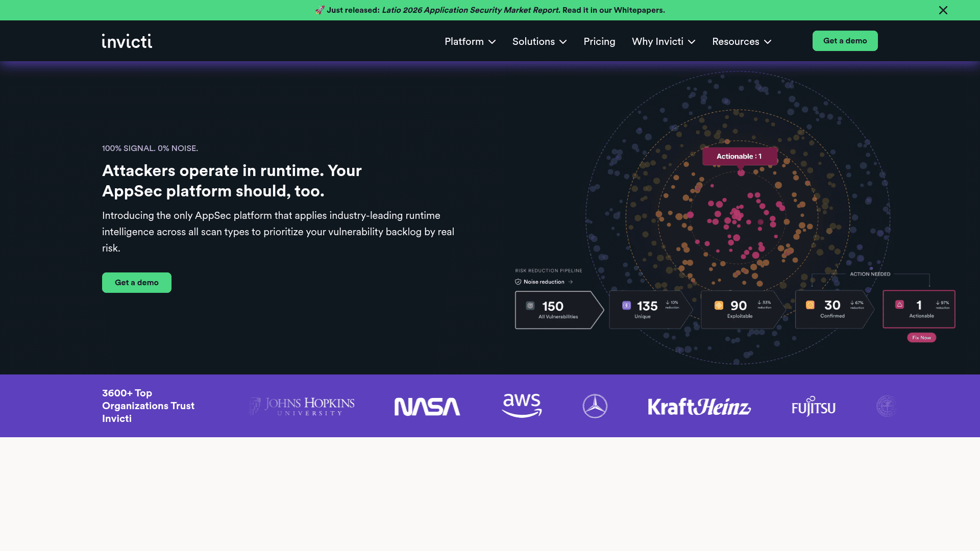
Task: Click the Kraft Heinz logo
Action: click(699, 407)
